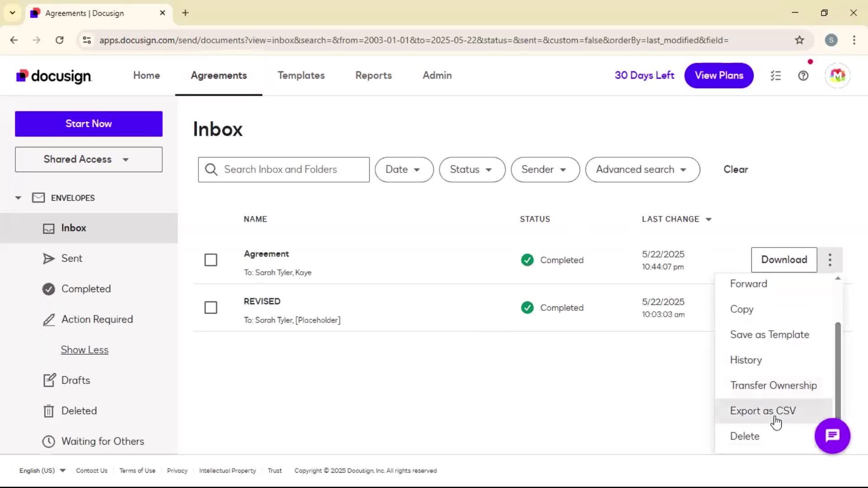The height and width of the screenshot is (488, 868).
Task: Open the site information icon in address bar
Action: tap(87, 40)
